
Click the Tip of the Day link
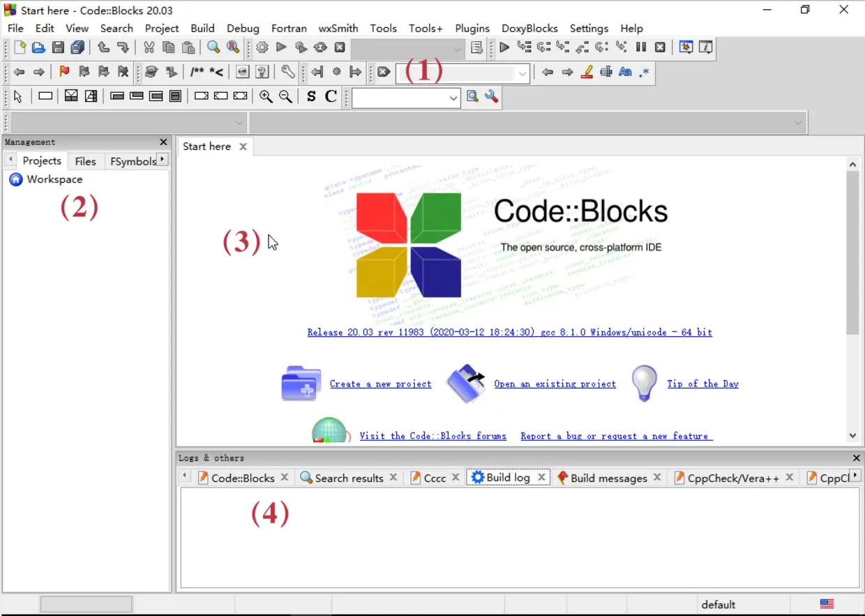702,384
